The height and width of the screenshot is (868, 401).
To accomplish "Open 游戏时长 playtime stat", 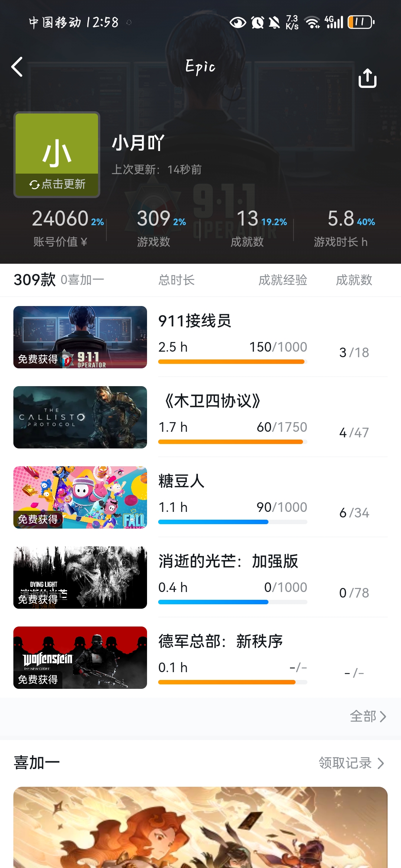I will click(340, 227).
